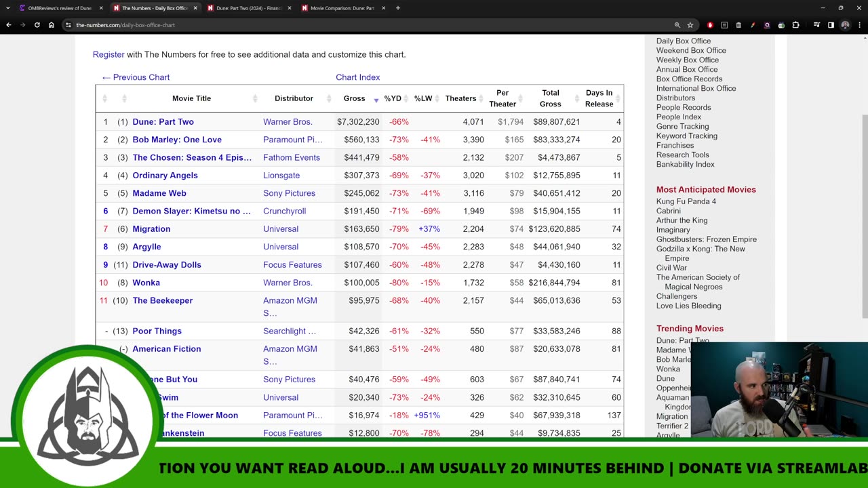Viewport: 868px width, 488px height.
Task: Open the media controls icon
Action: point(816,25)
